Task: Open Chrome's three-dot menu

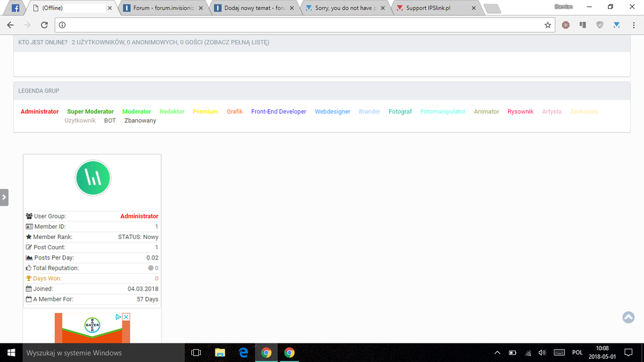Action: tap(634, 25)
